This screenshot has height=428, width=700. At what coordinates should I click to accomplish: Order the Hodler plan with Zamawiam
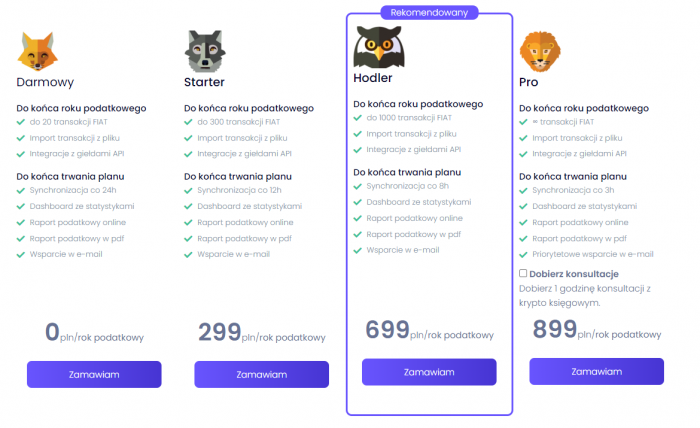pyautogui.click(x=430, y=371)
